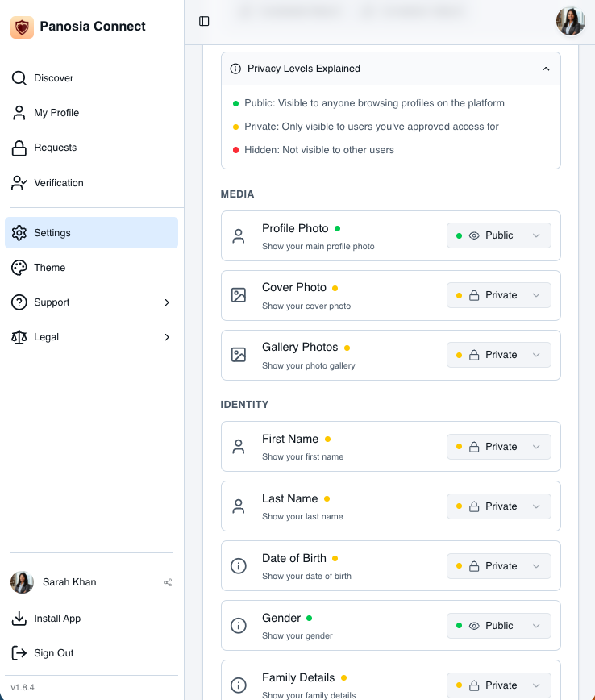Click the Date of Birth info icon
Viewport: 595px width, 700px height.
tap(239, 566)
